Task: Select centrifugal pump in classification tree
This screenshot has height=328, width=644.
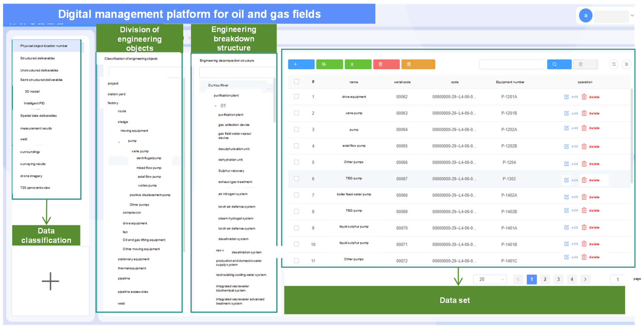Action: click(149, 158)
